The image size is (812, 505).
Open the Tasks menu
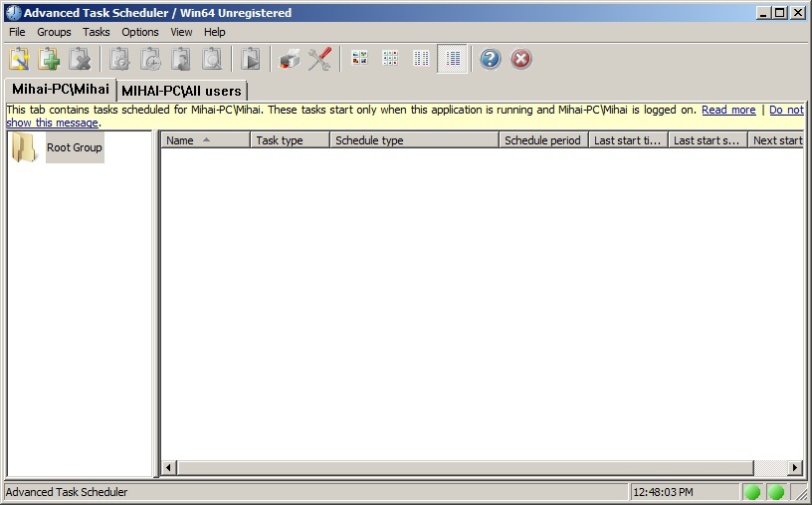pos(97,32)
